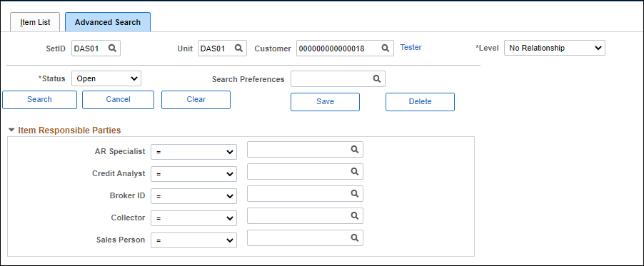Click the Sales Person lookup icon

[354, 237]
